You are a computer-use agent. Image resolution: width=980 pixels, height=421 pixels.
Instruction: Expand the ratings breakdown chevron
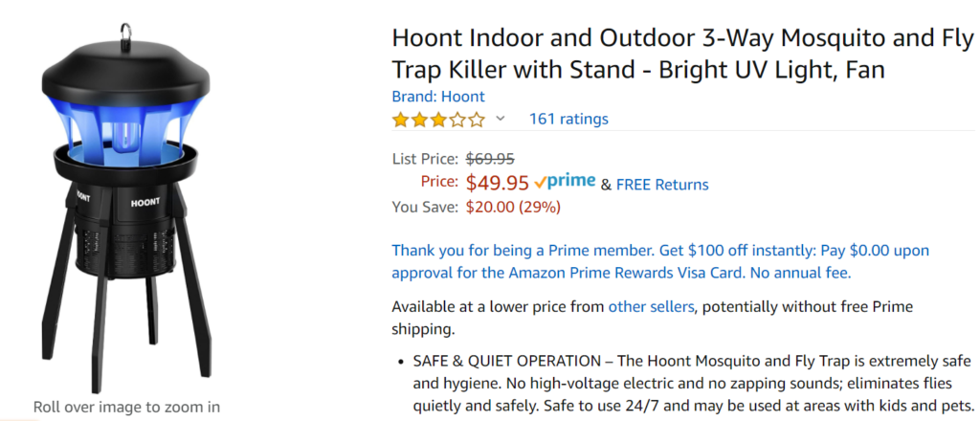pyautogui.click(x=500, y=119)
